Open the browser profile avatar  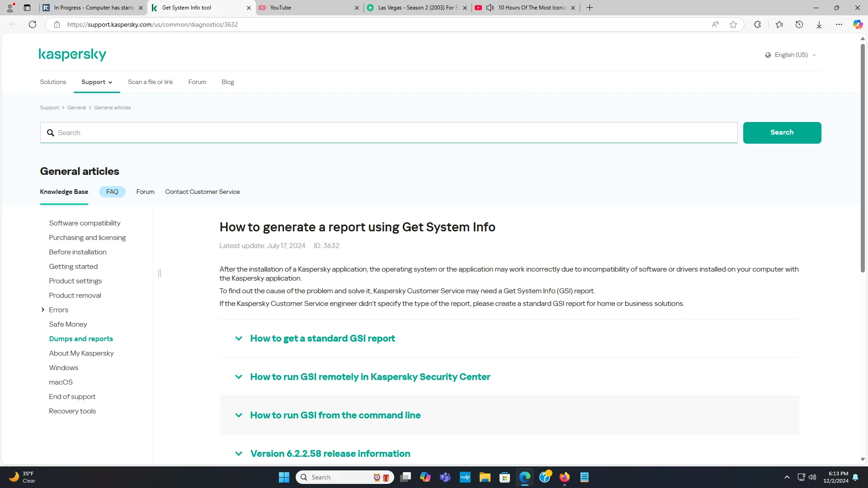tap(10, 8)
